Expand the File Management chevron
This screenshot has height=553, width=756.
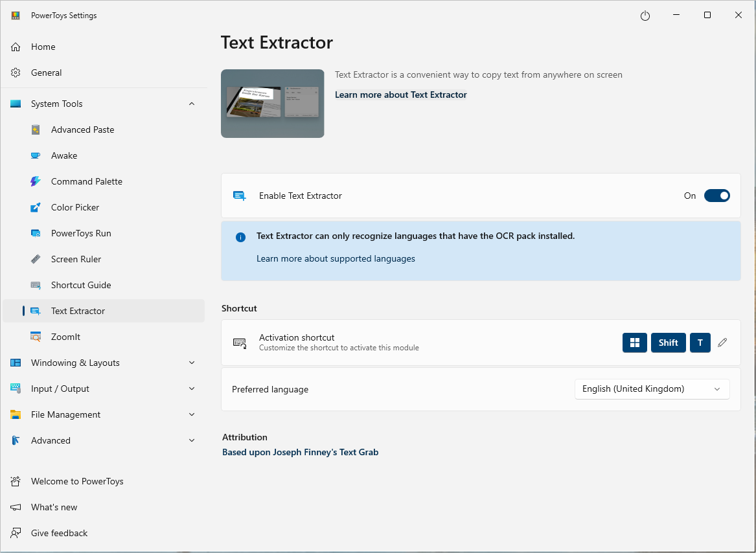pos(192,414)
